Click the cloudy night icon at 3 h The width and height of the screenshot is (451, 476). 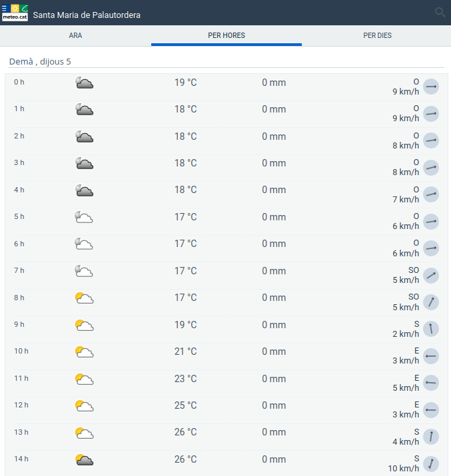tap(84, 163)
